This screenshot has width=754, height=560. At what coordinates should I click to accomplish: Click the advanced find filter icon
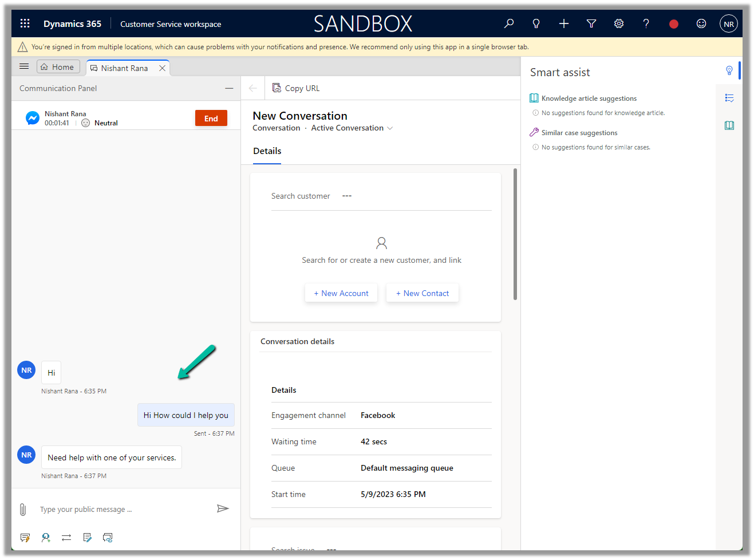click(591, 23)
